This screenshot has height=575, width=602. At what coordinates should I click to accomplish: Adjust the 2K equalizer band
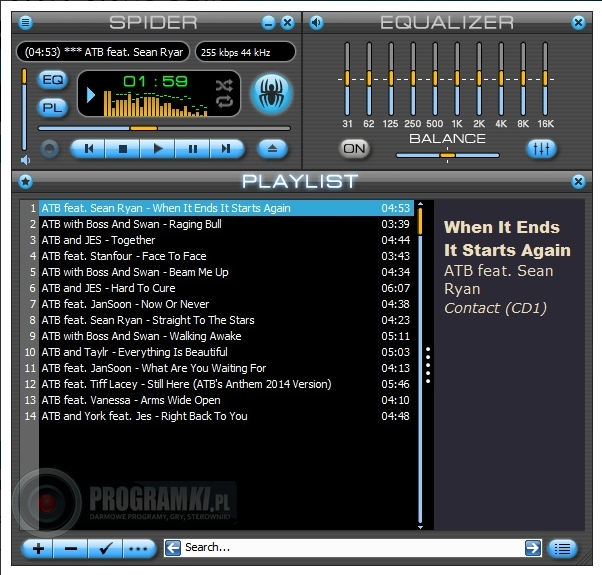click(x=479, y=79)
